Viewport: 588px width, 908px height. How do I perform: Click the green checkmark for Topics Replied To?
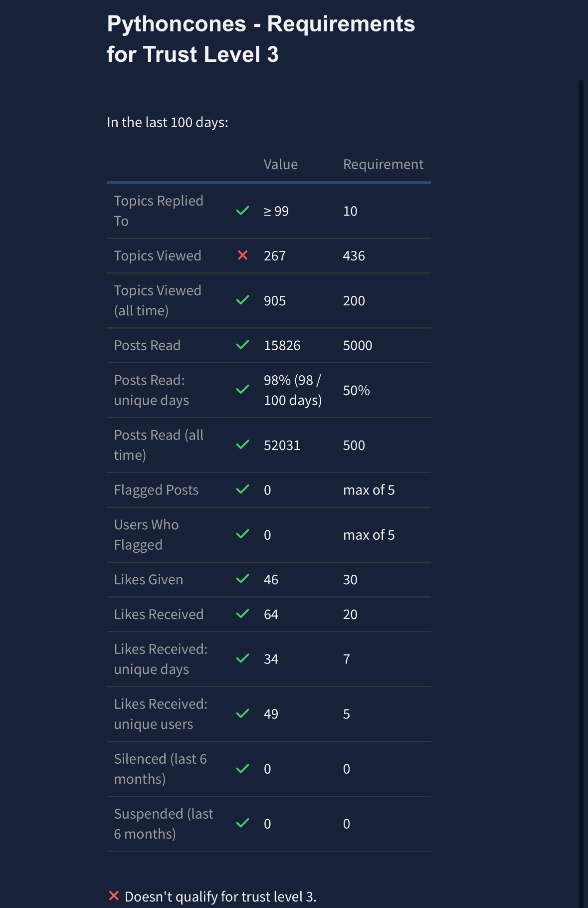[x=243, y=211]
